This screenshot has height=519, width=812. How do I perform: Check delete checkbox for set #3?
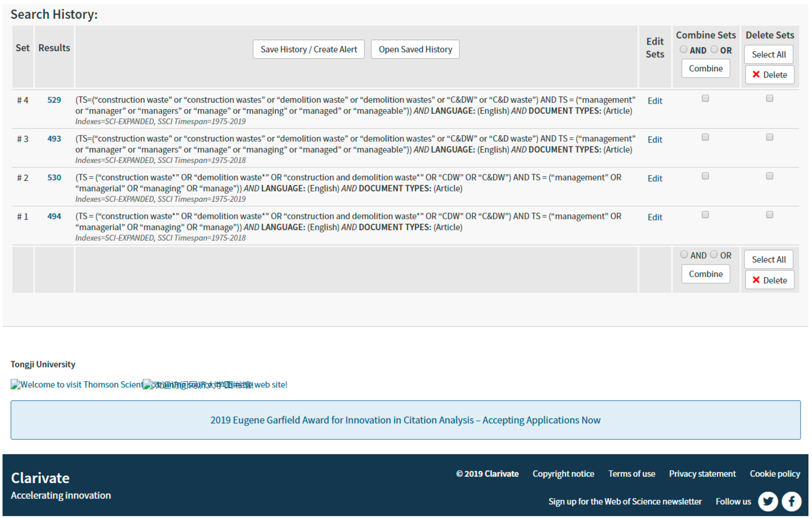[769, 137]
